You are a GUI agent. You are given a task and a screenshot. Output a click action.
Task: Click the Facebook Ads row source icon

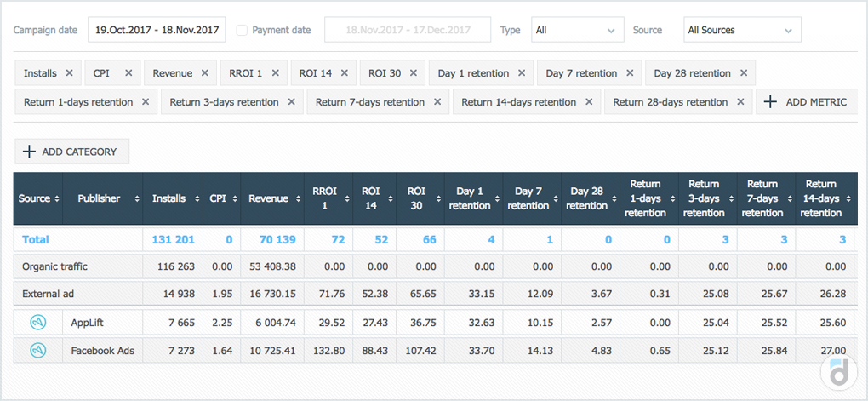pyautogui.click(x=38, y=350)
